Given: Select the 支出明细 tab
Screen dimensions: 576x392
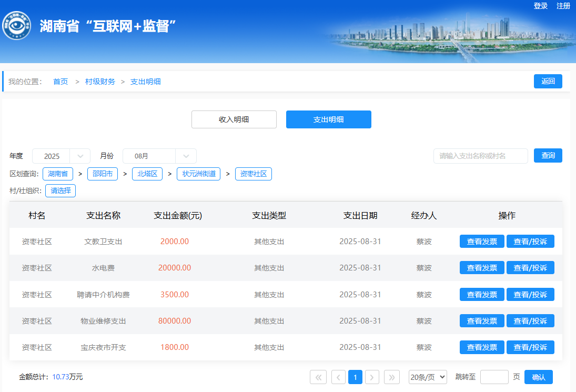Looking at the screenshot, I should [x=329, y=119].
